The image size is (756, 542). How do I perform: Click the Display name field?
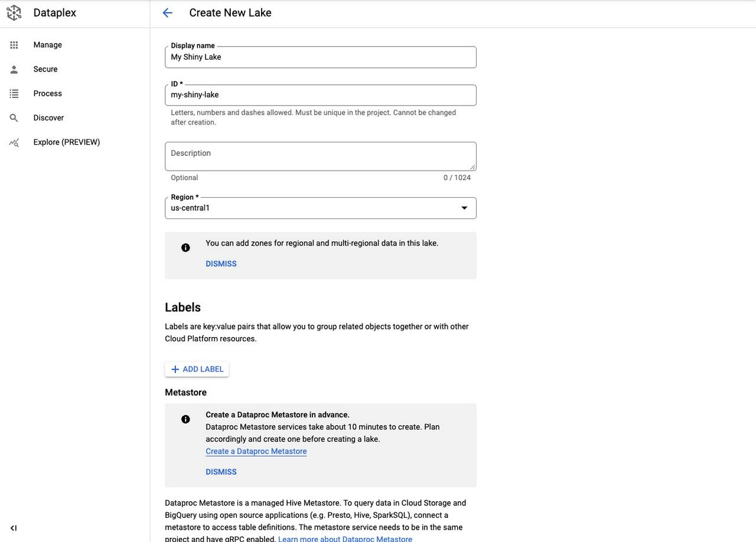(x=321, y=57)
